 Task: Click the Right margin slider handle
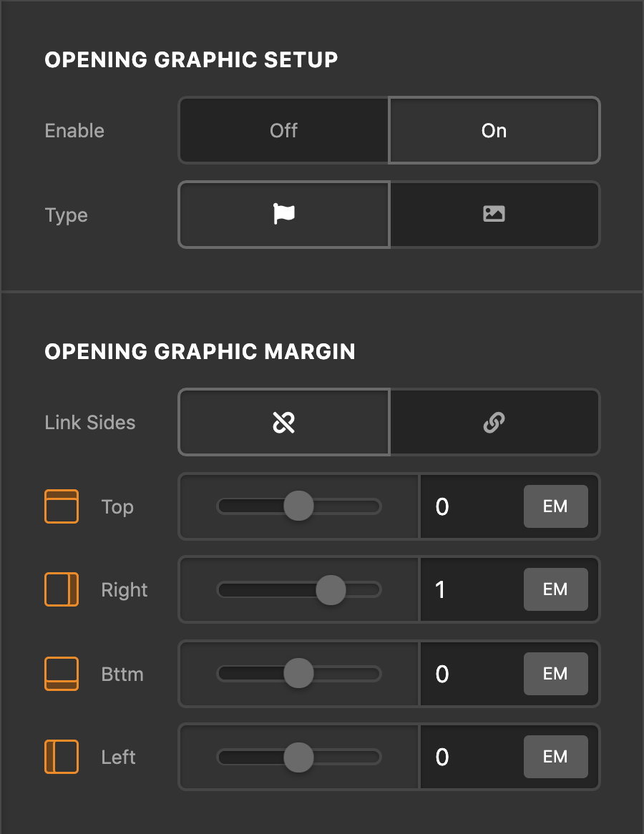pos(331,589)
